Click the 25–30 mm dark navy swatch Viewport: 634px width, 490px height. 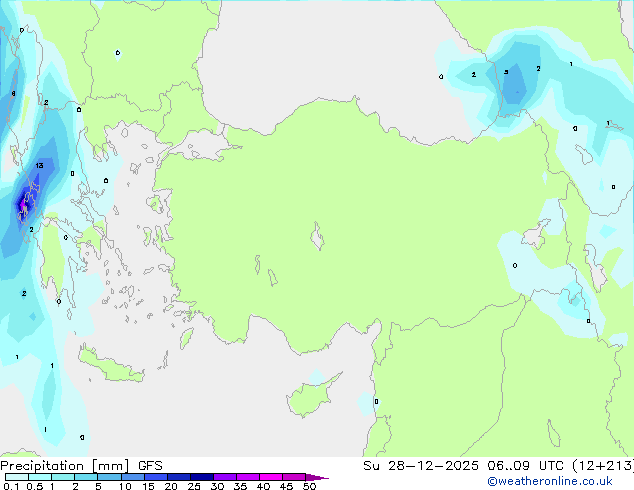click(201, 477)
